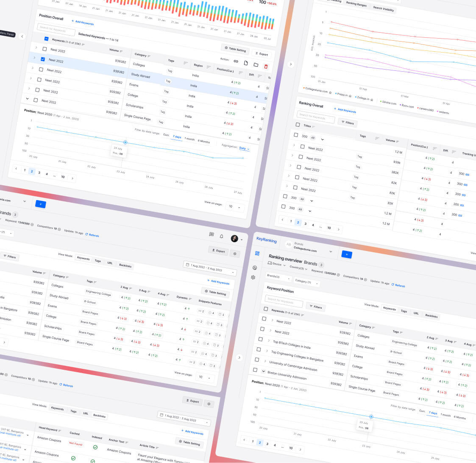Viewport: 476px width, 463px height.
Task: Open the dashboard grid icon in KeyRanking sidebar
Action: [257, 253]
